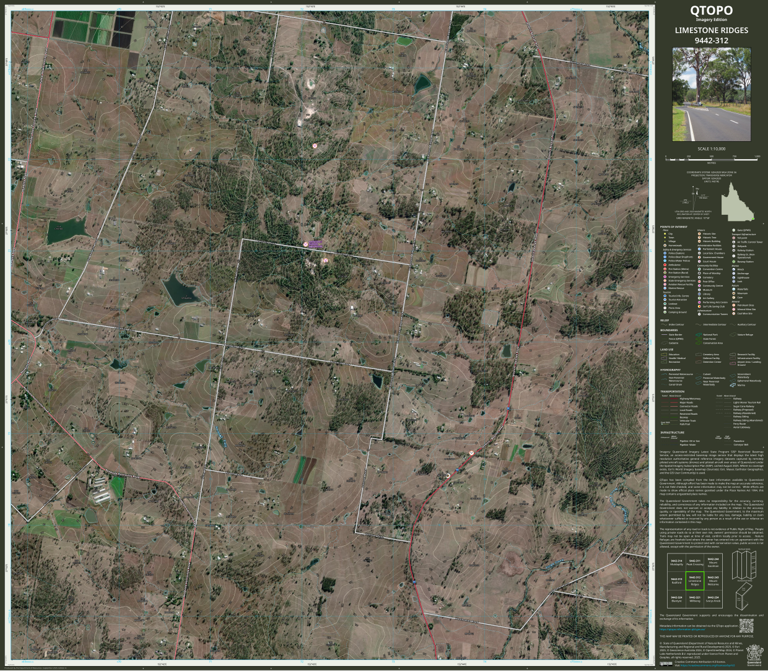Click the Lighthouse legend icon

click(734, 278)
